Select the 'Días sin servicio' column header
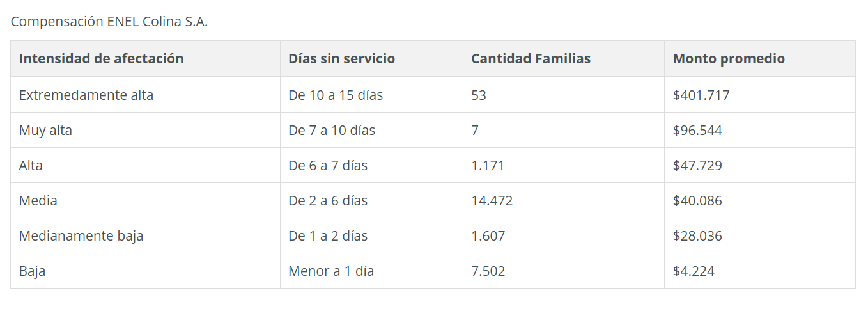Viewport: 868px width, 311px height. (x=341, y=59)
